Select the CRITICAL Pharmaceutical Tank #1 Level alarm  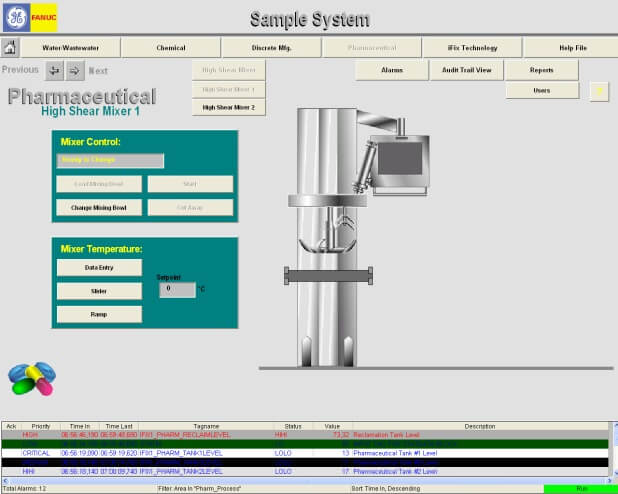[x=305, y=453]
